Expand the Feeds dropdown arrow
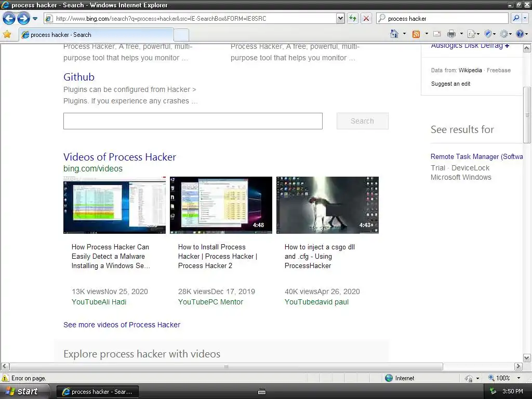Image resolution: width=532 pixels, height=399 pixels. click(427, 34)
